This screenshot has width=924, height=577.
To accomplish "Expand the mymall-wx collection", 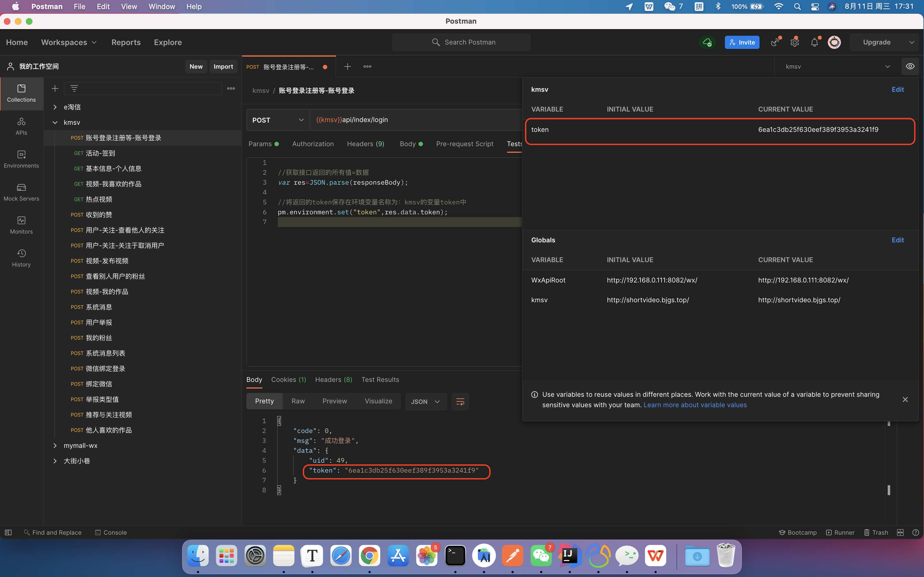I will coord(55,445).
